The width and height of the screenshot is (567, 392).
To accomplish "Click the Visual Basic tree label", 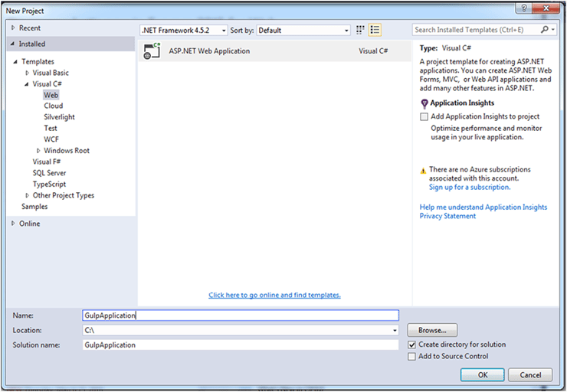I will pyautogui.click(x=51, y=73).
